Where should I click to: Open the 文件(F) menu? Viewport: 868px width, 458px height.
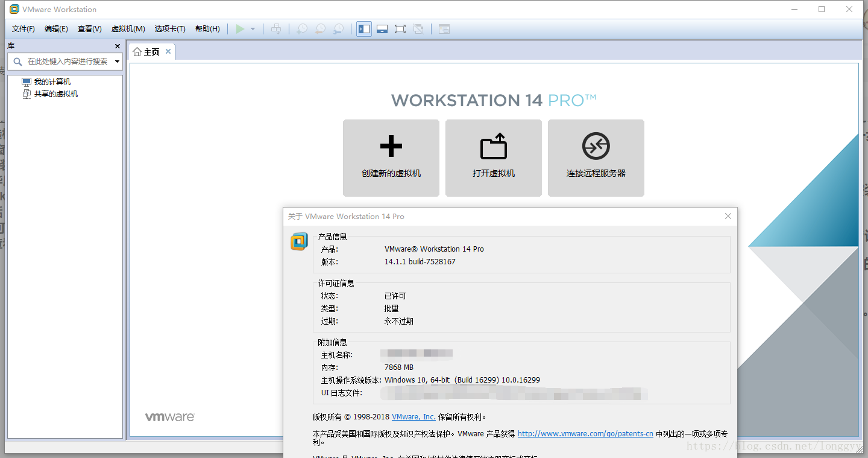24,29
